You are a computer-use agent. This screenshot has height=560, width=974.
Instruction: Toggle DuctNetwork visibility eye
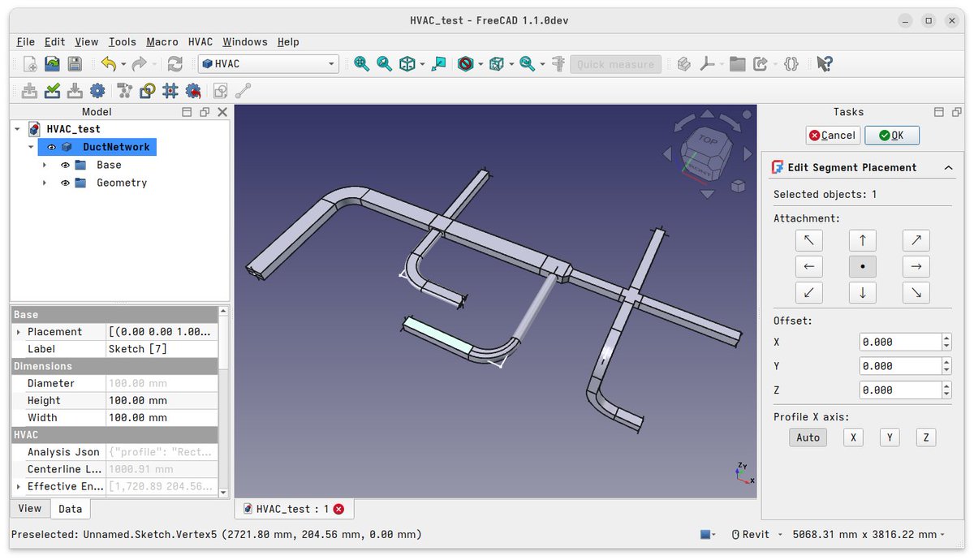51,147
